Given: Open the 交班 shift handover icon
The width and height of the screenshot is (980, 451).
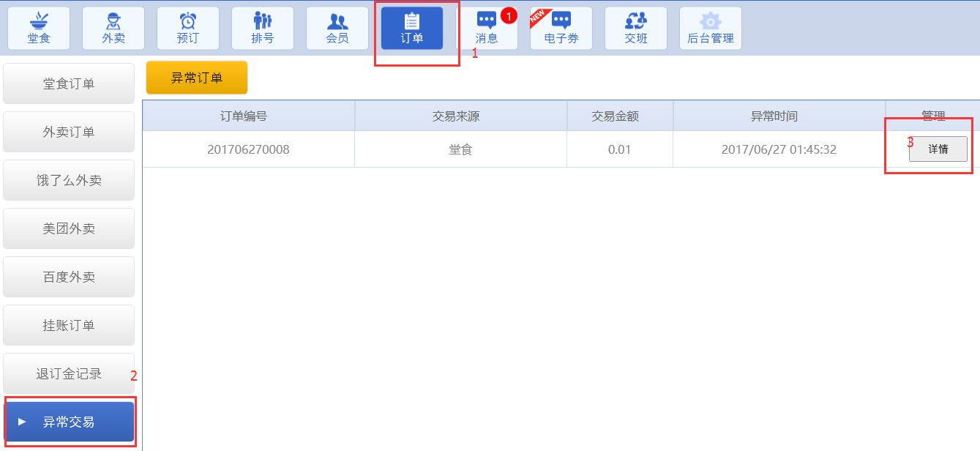Looking at the screenshot, I should (636, 29).
